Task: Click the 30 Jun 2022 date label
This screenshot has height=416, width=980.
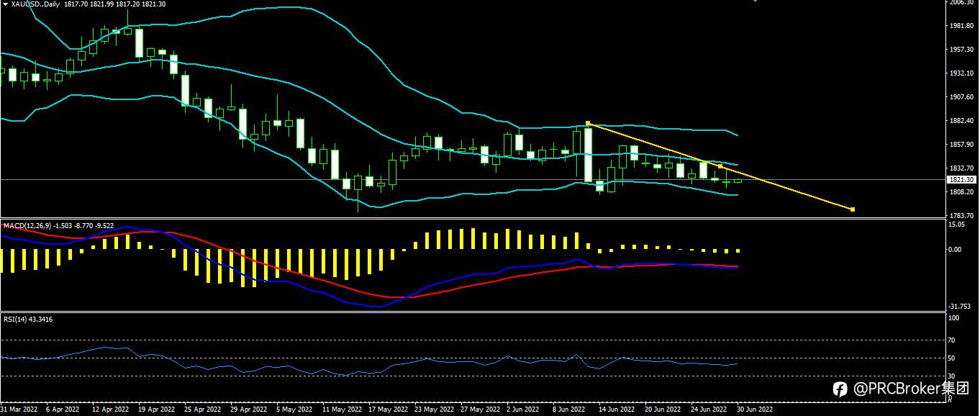Action: [x=755, y=410]
